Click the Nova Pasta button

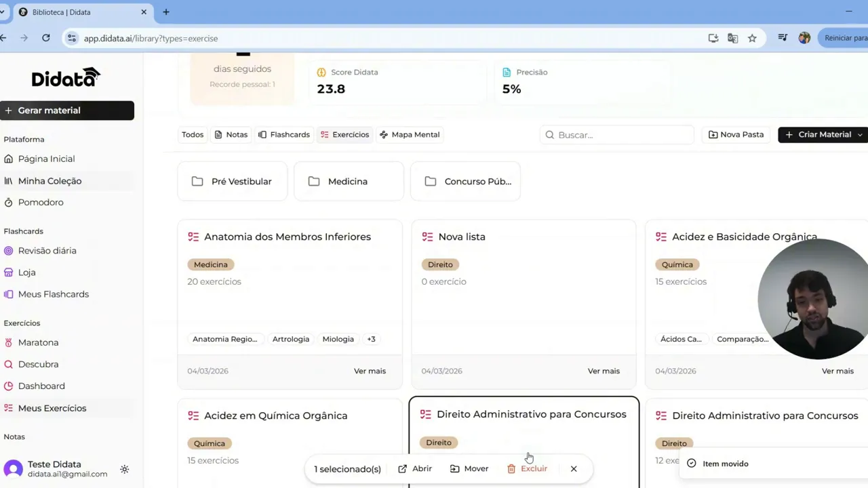(x=735, y=134)
